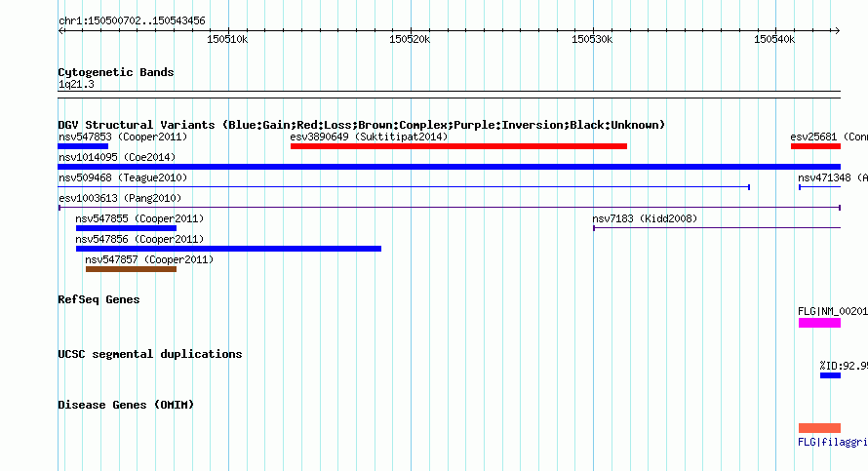Click the 150510k ruler position

[x=227, y=39]
